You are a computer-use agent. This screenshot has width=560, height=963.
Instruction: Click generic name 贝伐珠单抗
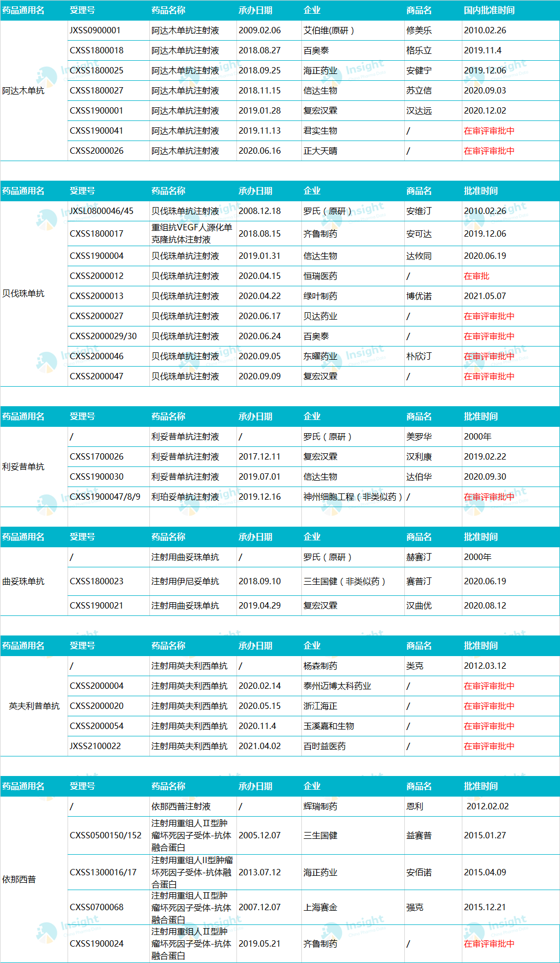coord(23,294)
